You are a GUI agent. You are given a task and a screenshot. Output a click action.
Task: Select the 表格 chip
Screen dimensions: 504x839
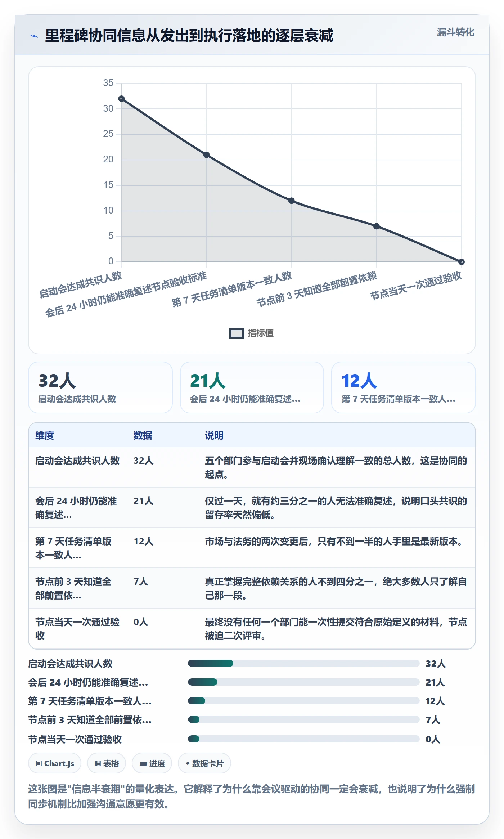[107, 763]
